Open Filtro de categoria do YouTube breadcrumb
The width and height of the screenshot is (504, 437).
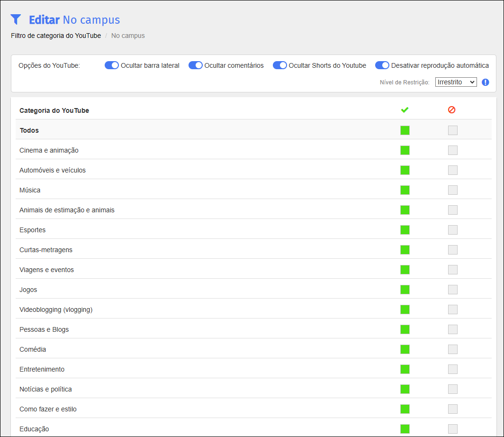coord(56,36)
